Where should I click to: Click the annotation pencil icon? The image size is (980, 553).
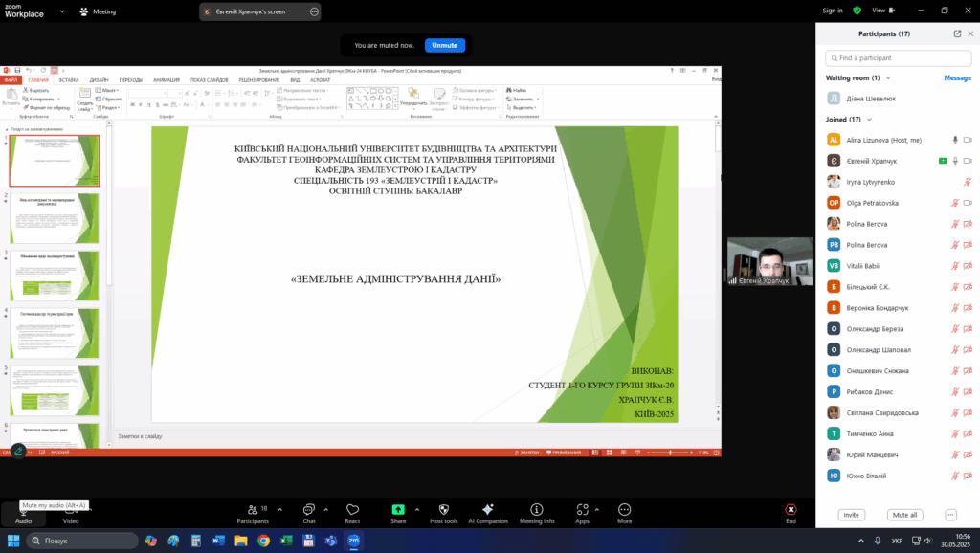click(x=18, y=451)
